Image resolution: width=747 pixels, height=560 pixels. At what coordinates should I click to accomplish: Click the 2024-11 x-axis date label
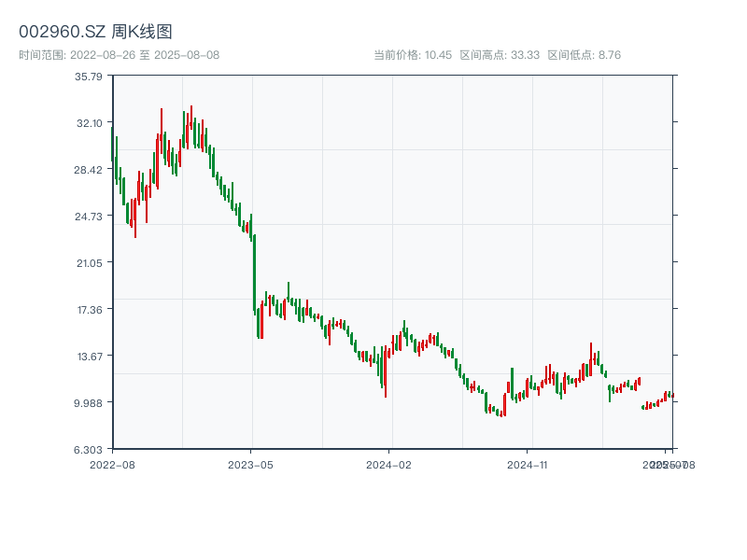click(x=527, y=464)
